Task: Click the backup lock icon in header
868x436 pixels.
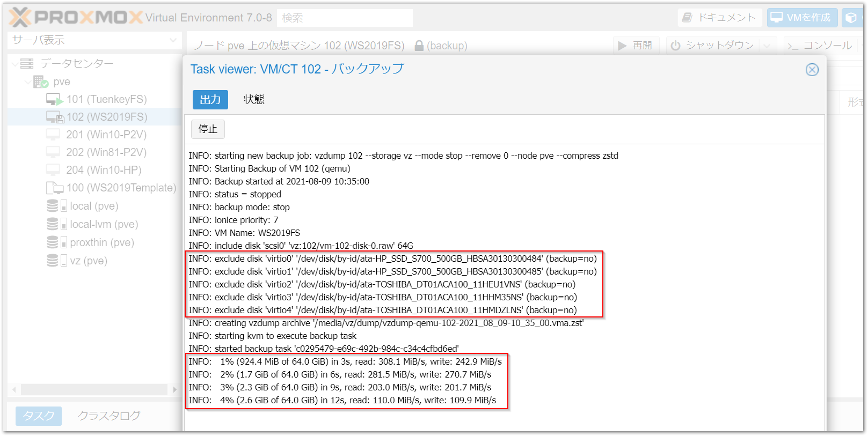Action: pos(419,46)
